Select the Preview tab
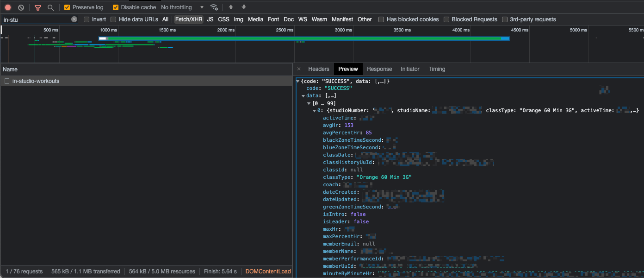This screenshot has height=278, width=644. pos(348,69)
